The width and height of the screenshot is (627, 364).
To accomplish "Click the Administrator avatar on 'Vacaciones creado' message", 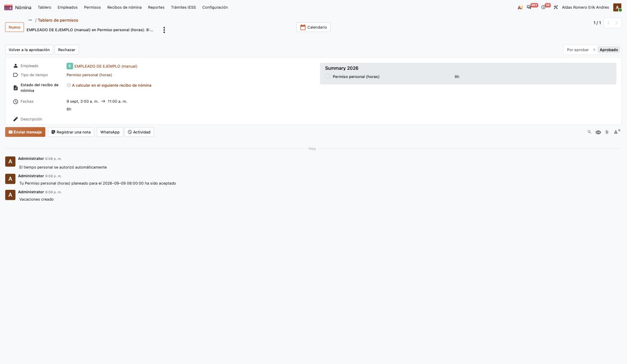I will (10, 195).
